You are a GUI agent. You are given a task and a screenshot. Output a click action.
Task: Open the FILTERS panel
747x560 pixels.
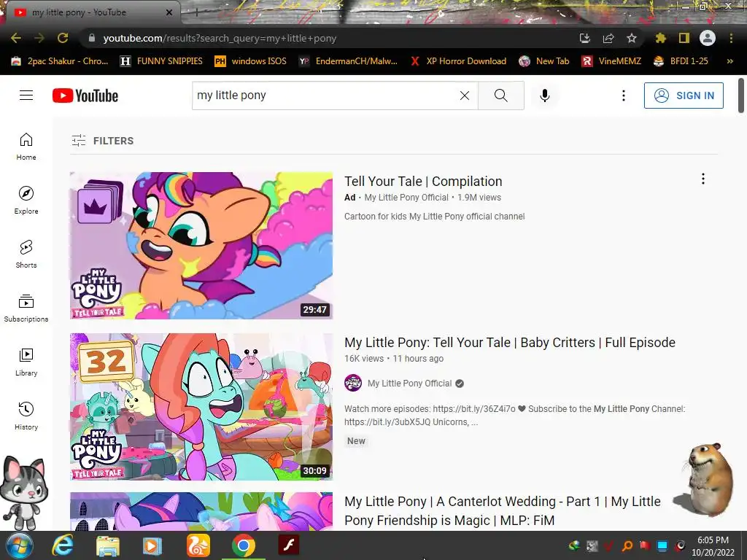(102, 141)
